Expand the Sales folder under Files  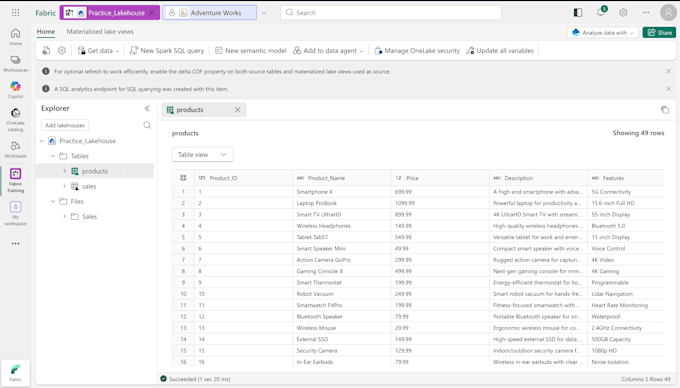pyautogui.click(x=64, y=216)
